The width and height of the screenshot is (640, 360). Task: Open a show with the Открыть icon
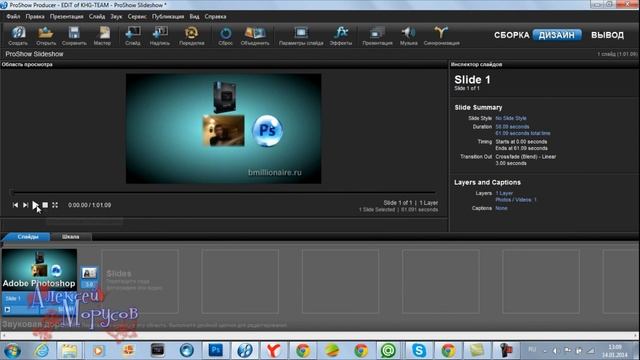[46, 36]
